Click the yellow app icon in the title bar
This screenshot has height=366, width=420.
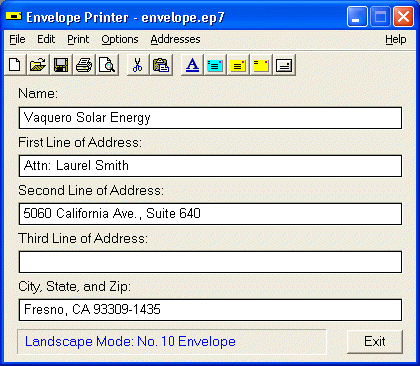[14, 16]
